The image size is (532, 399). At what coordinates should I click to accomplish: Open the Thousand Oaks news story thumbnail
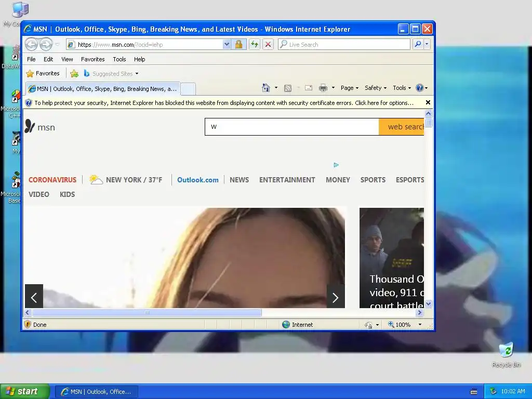click(392, 258)
